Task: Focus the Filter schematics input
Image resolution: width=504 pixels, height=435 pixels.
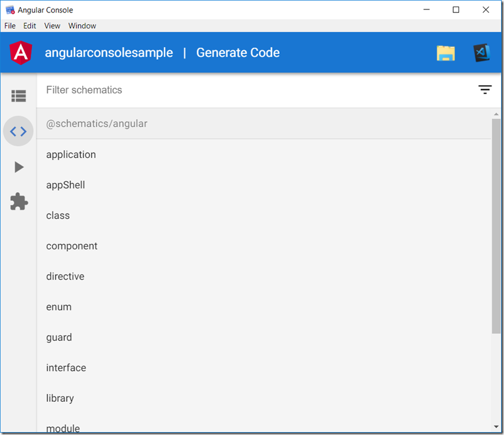Action: coord(257,90)
